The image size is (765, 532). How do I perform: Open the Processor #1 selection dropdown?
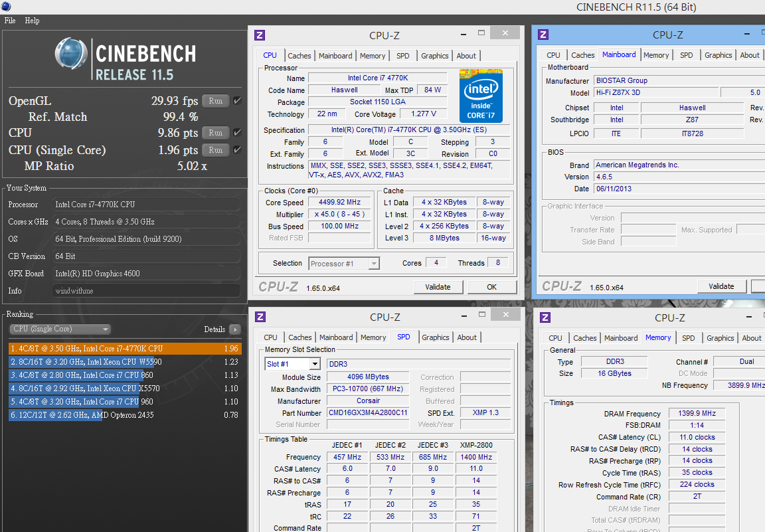tap(344, 264)
